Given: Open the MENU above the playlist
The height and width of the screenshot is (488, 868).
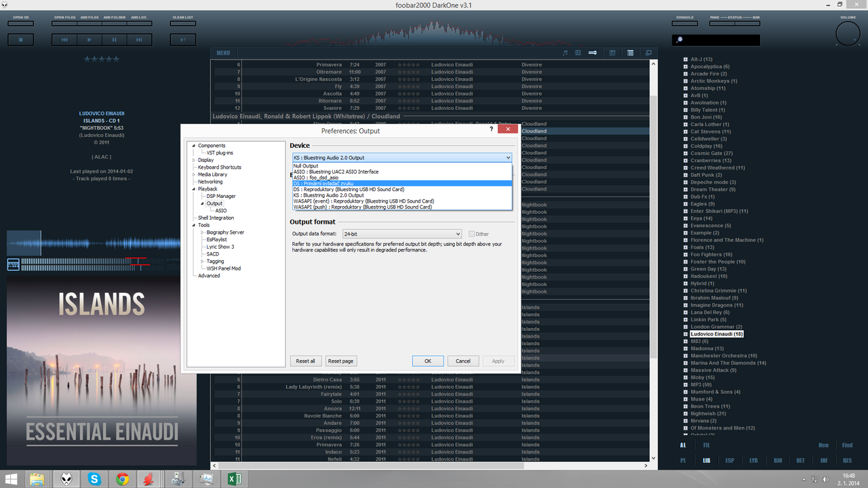Looking at the screenshot, I should pos(223,53).
